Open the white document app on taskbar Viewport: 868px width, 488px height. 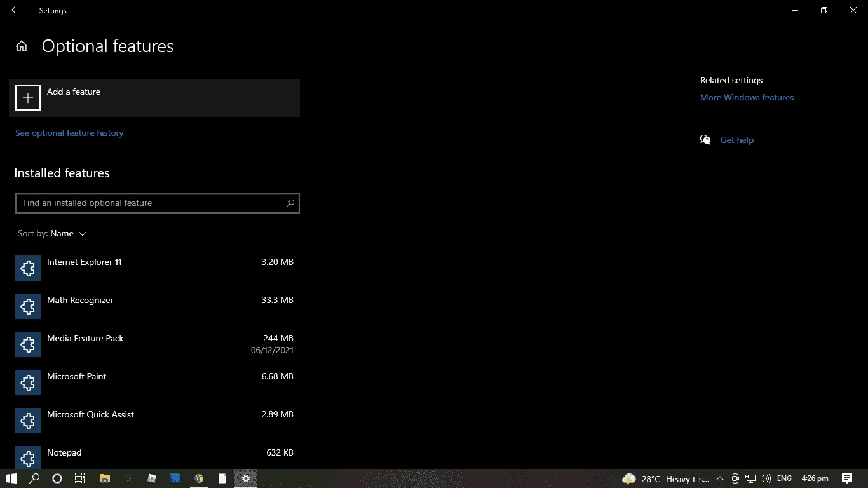222,478
